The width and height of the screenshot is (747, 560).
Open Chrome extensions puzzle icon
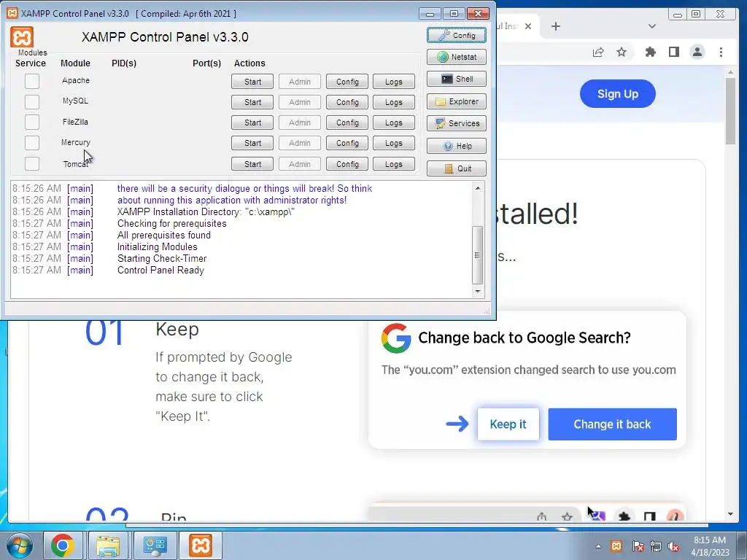pos(650,52)
